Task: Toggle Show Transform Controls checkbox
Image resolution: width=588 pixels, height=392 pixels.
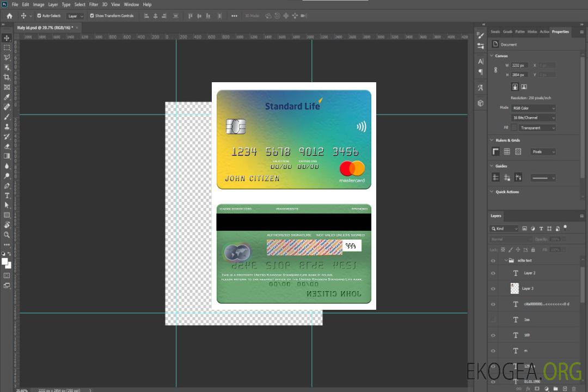Action: 92,16
